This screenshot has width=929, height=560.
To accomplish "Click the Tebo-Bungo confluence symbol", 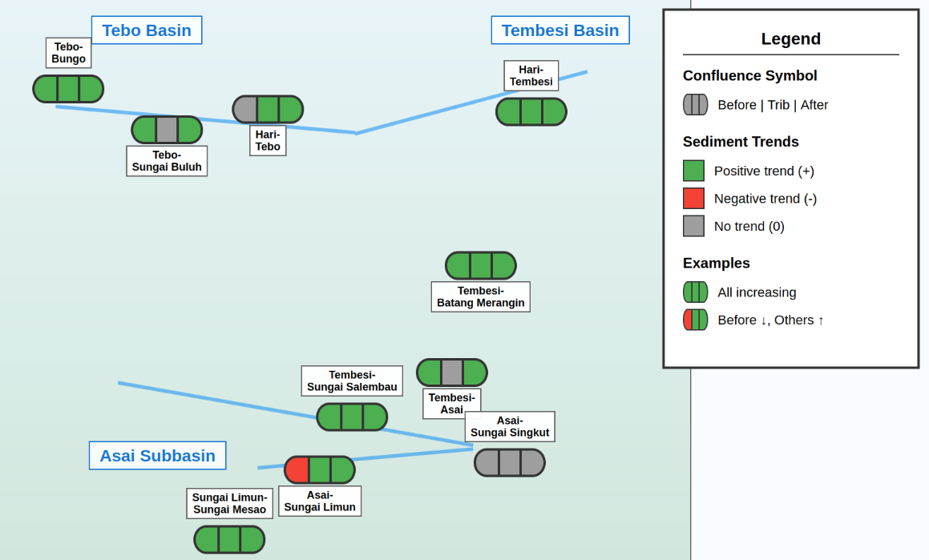I will tap(68, 89).
